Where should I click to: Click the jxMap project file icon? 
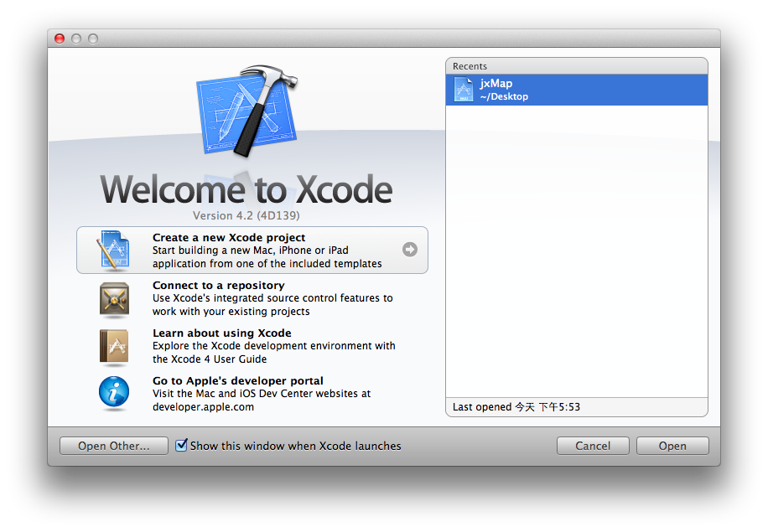464,90
